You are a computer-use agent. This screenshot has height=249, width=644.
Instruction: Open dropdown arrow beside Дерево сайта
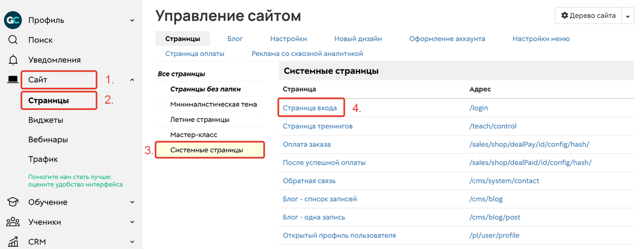[627, 16]
